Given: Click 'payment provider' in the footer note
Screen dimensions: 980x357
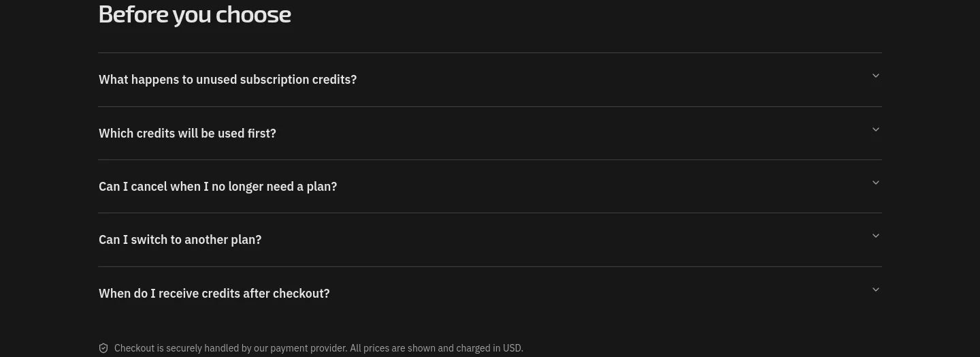Looking at the screenshot, I should click(x=308, y=348).
